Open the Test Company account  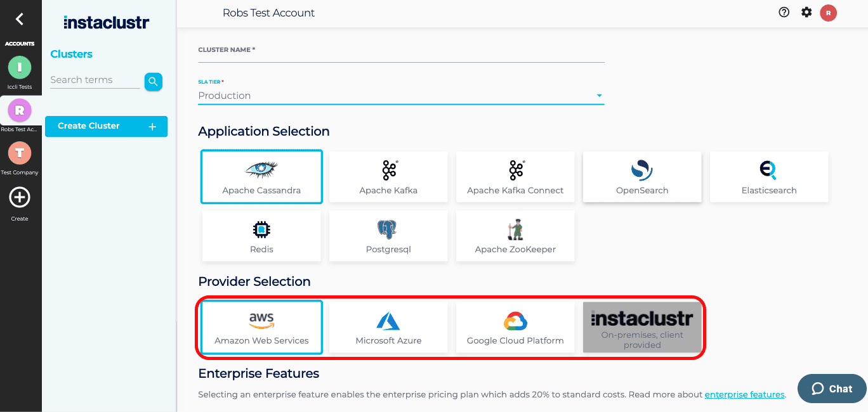point(20,153)
